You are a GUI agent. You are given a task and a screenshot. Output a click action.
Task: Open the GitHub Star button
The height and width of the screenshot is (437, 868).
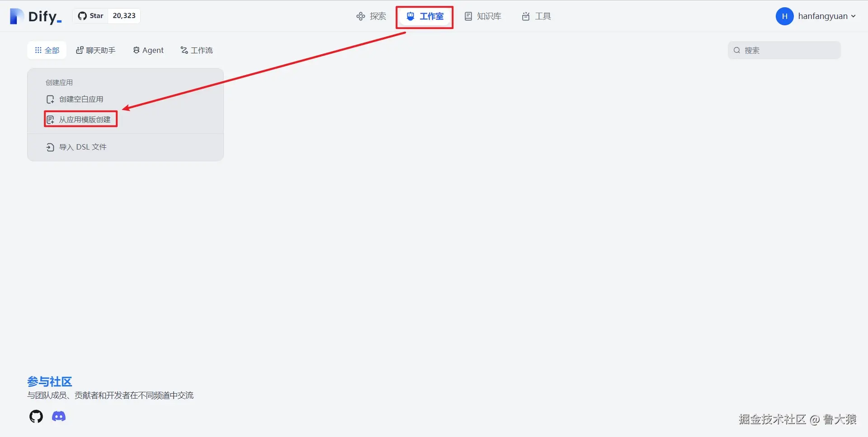coord(91,16)
